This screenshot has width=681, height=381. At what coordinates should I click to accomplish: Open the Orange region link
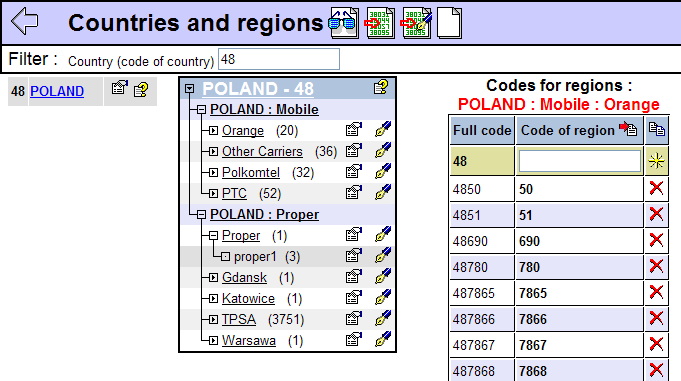click(x=243, y=130)
